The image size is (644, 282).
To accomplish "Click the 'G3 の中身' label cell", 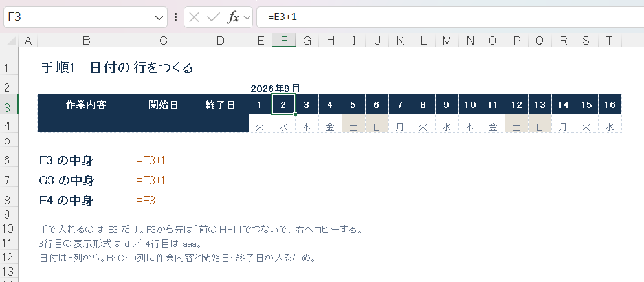I will 67,180.
